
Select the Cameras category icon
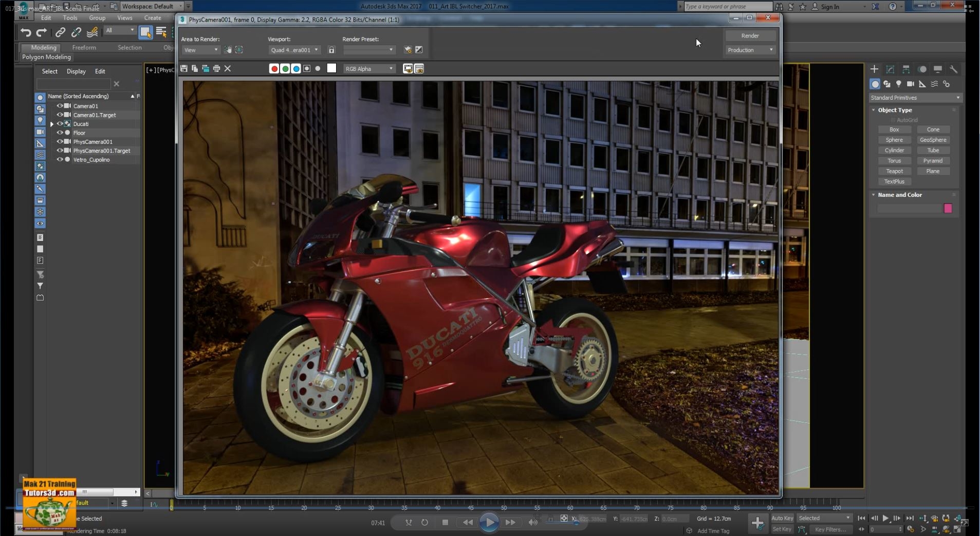(911, 84)
